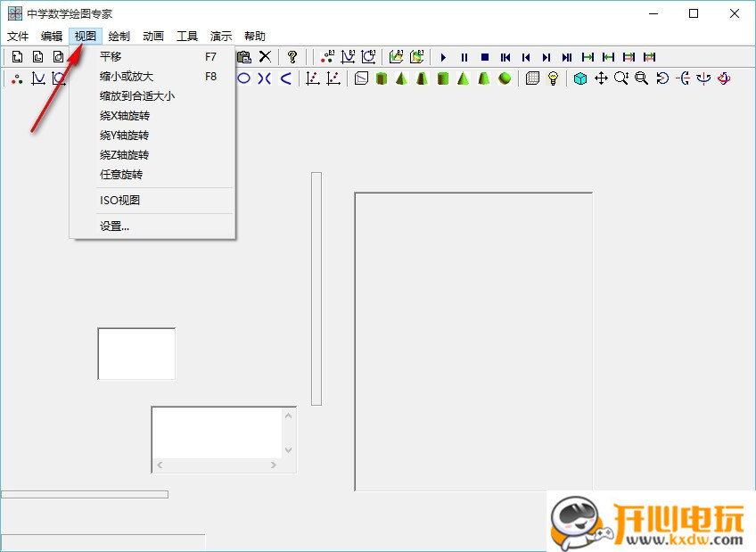Open 设置... from the view menu
This screenshot has width=756, height=552.
coord(114,227)
